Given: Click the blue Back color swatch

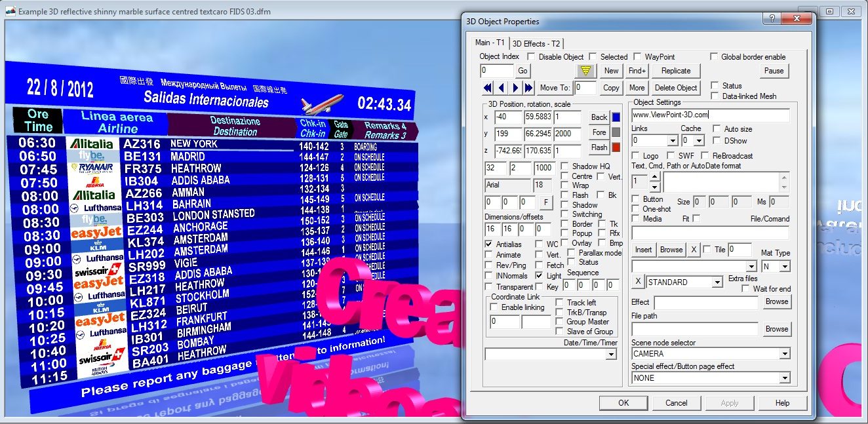Looking at the screenshot, I should [616, 117].
